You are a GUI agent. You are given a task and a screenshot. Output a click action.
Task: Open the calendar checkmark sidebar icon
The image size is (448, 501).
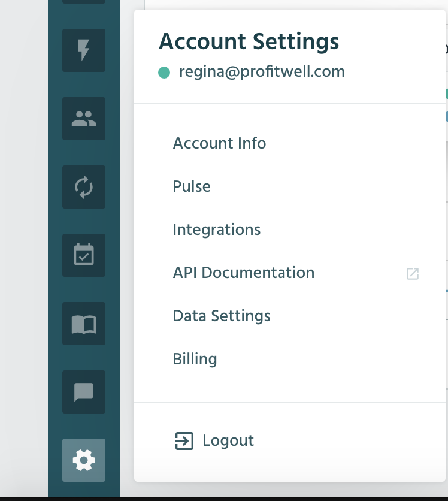[84, 255]
